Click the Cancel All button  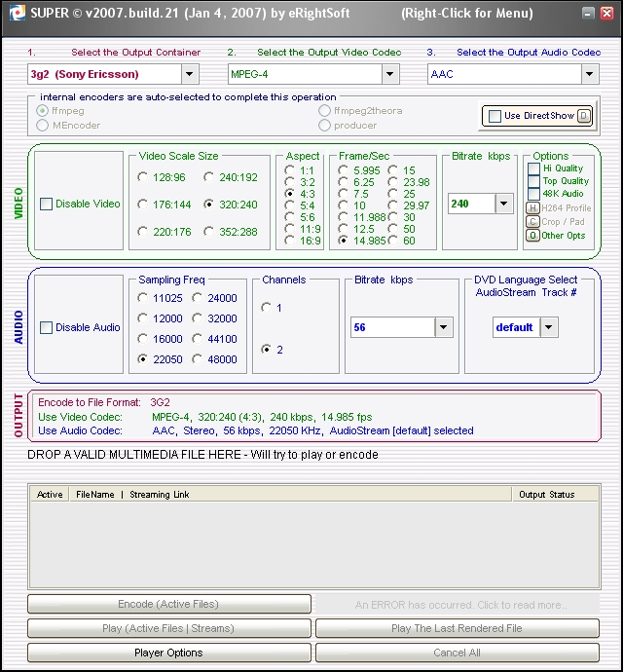[458, 653]
